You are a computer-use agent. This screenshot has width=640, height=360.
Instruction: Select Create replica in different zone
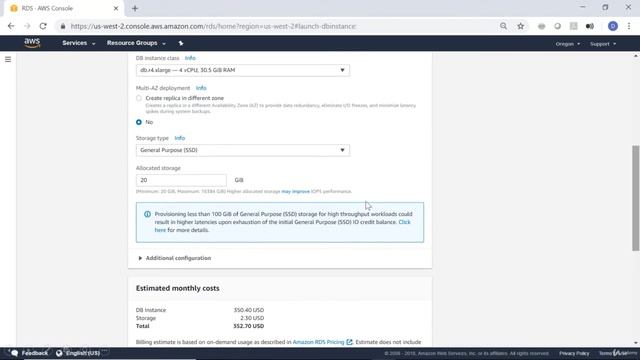[x=139, y=98]
